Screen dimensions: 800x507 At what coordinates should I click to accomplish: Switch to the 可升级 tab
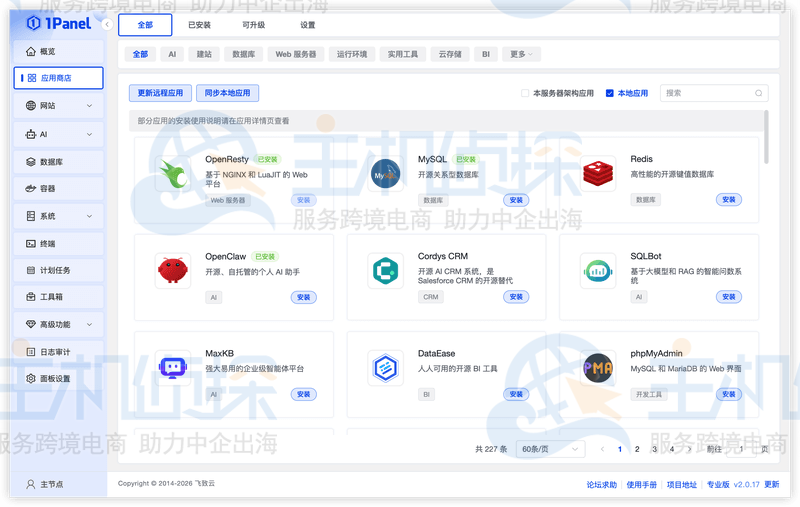pos(254,24)
